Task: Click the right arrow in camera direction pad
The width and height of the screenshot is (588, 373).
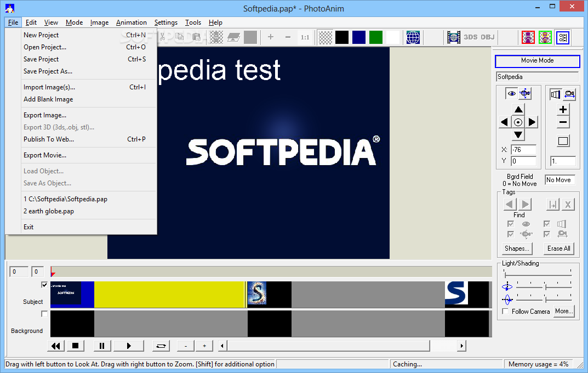Action: tap(532, 122)
